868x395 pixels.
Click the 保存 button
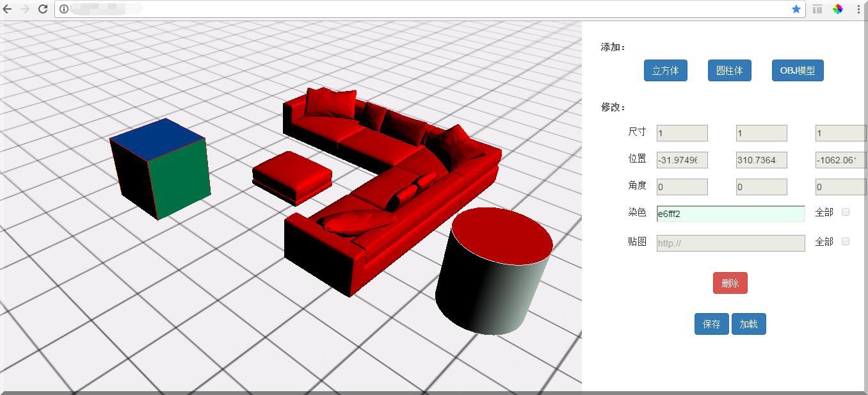tap(711, 324)
